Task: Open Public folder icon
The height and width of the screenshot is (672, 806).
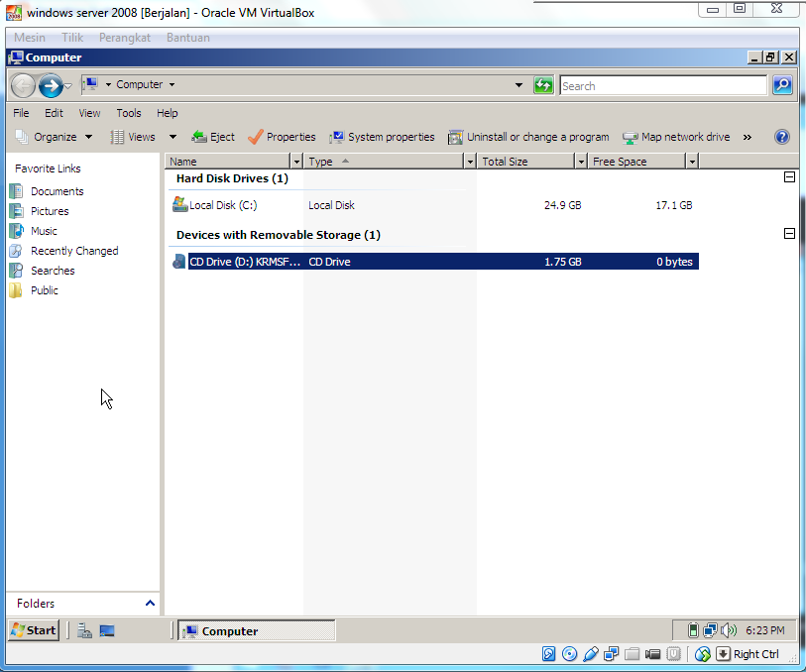Action: click(x=16, y=290)
